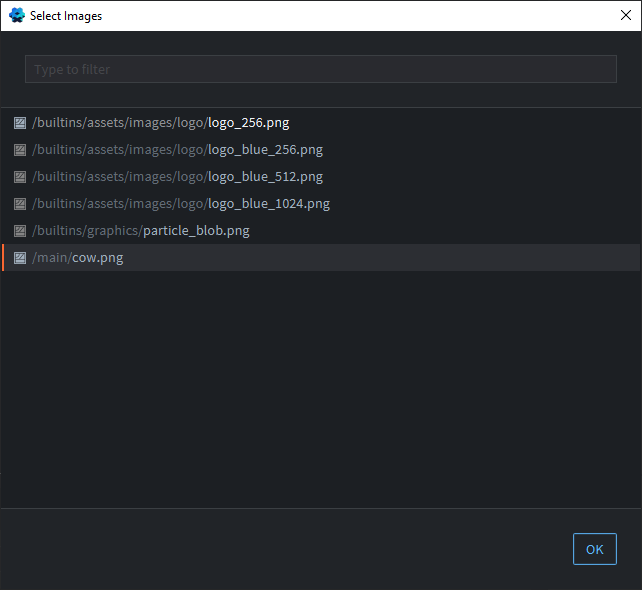Select the /main/cow.png row
642x590 pixels.
pos(321,258)
